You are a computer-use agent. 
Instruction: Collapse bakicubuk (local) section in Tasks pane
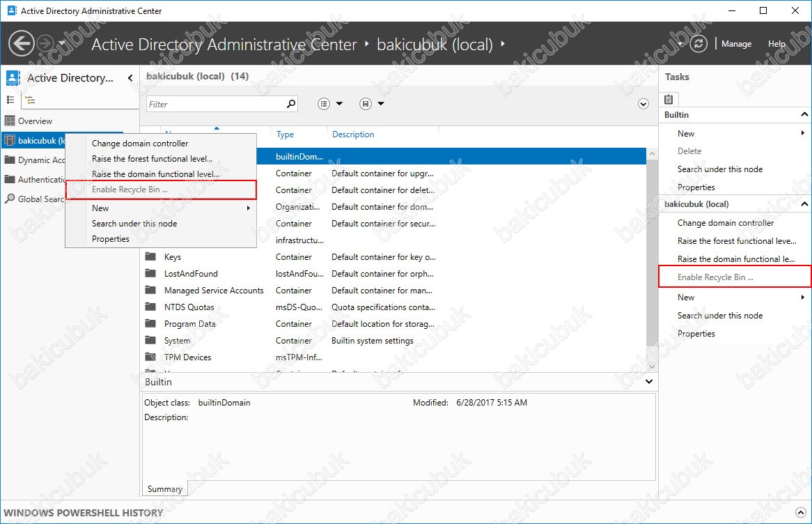pyautogui.click(x=804, y=203)
